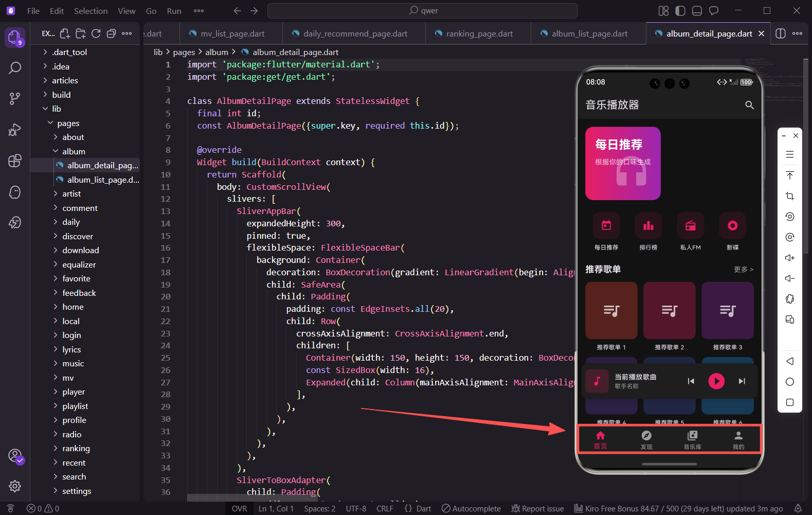Open the File menu
The width and height of the screenshot is (812, 515).
(x=33, y=11)
